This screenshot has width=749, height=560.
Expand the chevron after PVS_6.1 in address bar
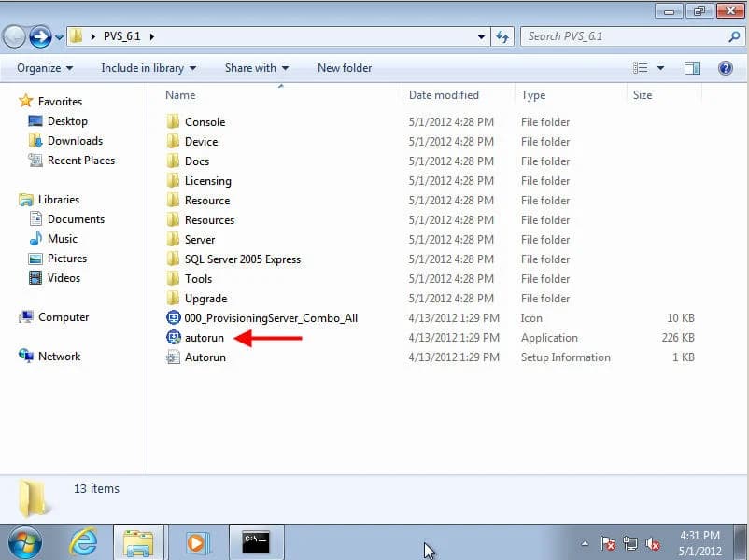[x=152, y=36]
